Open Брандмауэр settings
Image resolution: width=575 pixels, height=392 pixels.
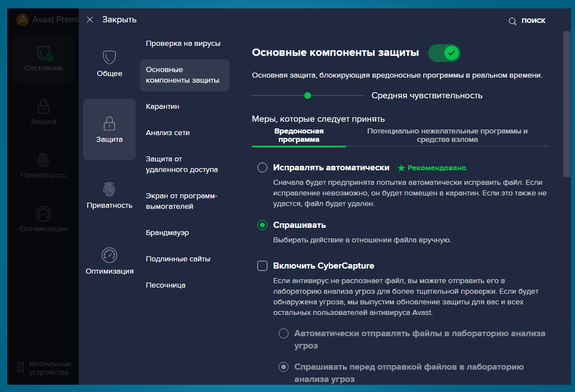[167, 232]
